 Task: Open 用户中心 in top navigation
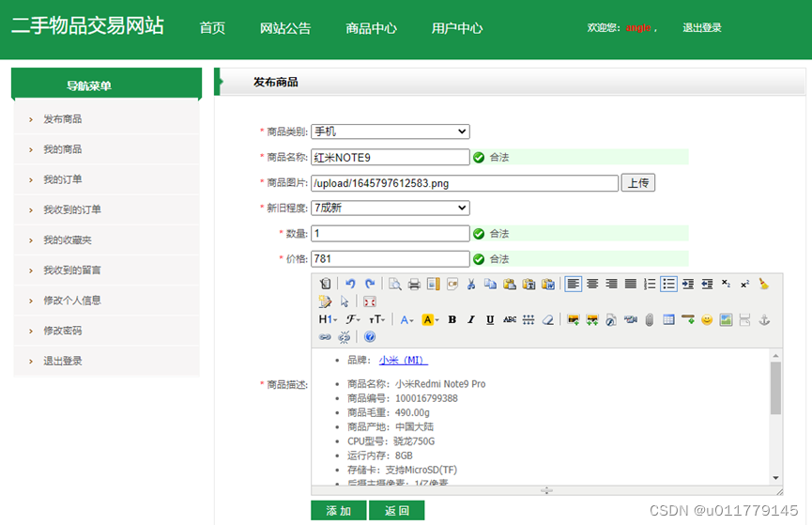tap(457, 28)
